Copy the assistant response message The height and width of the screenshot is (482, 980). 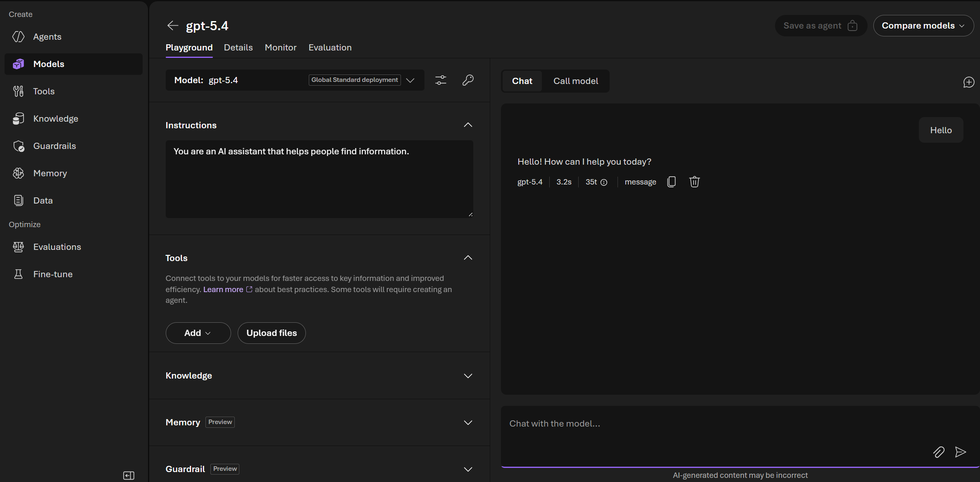(x=671, y=182)
